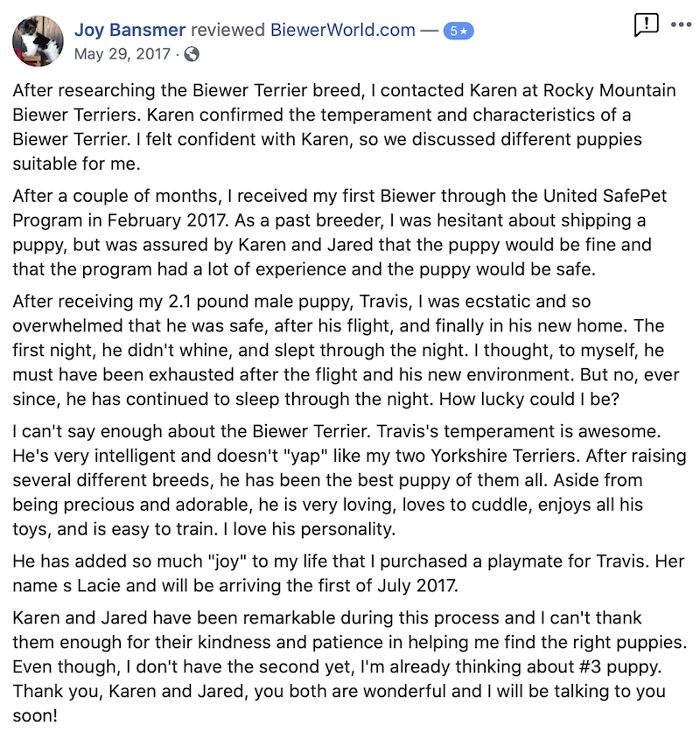Screen dimensions: 700x732
Task: Open the three-dot more options menu
Action: [681, 24]
